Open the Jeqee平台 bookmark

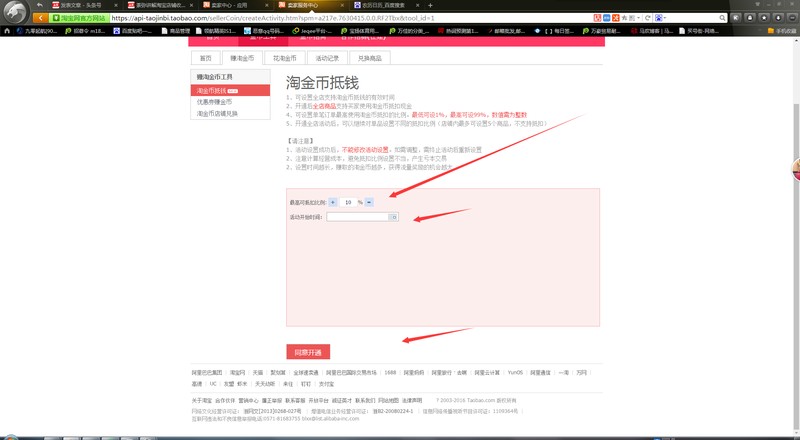pyautogui.click(x=312, y=31)
